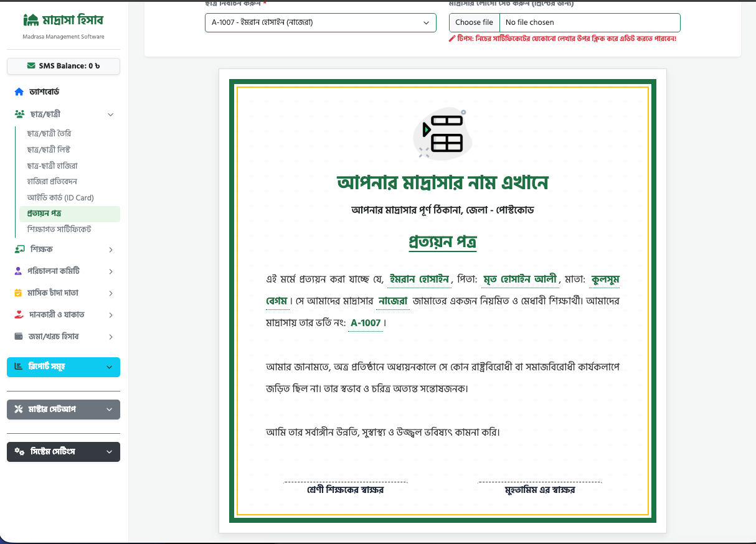Click the Madrasa Management Software subtitle
The width and height of the screenshot is (756, 544).
(x=64, y=37)
